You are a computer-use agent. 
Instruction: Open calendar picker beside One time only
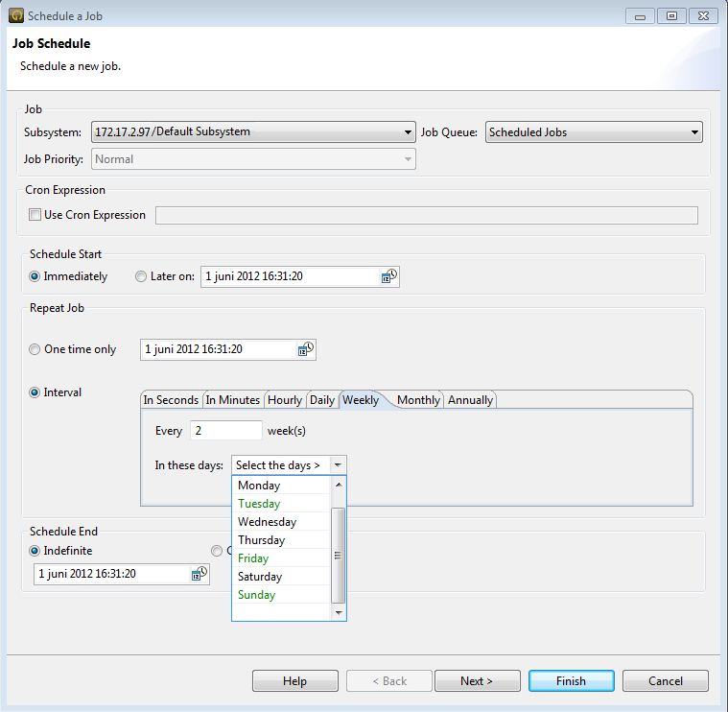click(x=306, y=349)
